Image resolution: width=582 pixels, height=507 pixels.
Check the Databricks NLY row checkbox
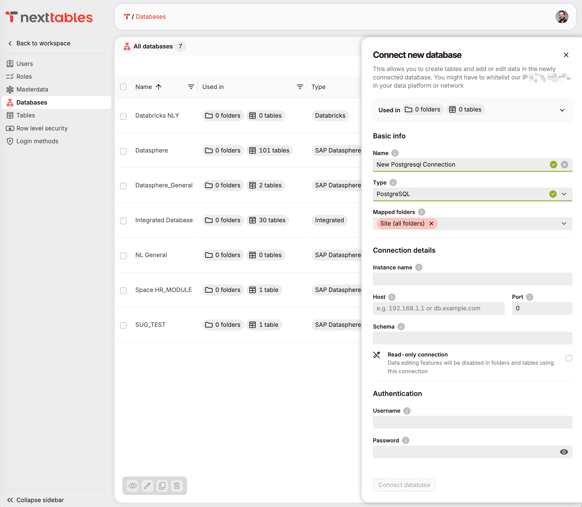[124, 116]
